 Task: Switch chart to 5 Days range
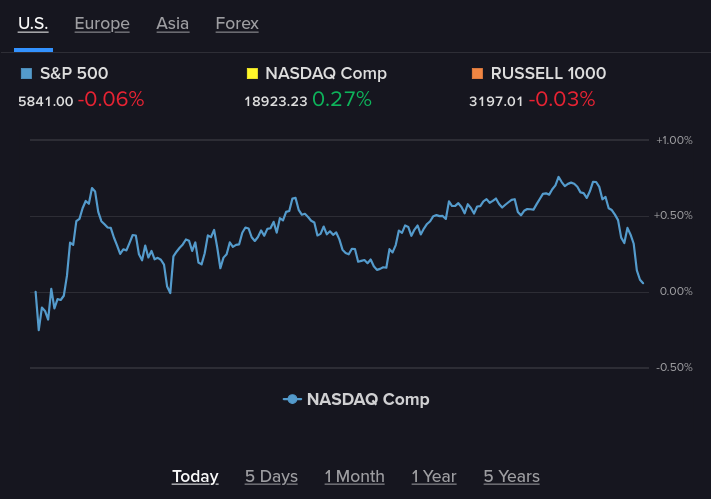tap(271, 476)
